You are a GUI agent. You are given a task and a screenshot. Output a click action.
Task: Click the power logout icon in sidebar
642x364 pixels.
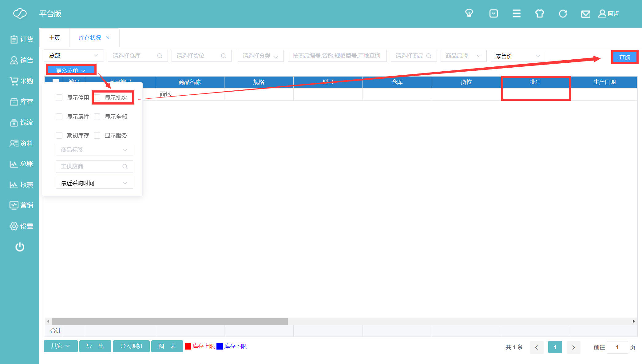click(x=20, y=247)
